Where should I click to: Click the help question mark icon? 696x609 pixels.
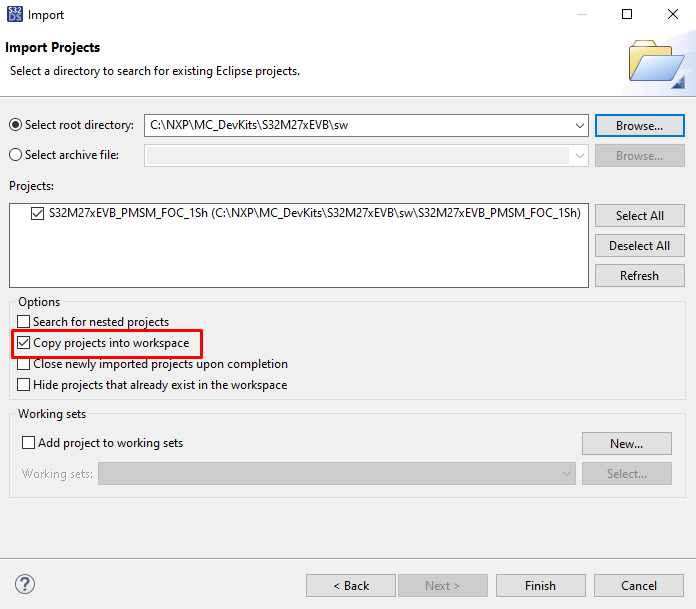[26, 585]
